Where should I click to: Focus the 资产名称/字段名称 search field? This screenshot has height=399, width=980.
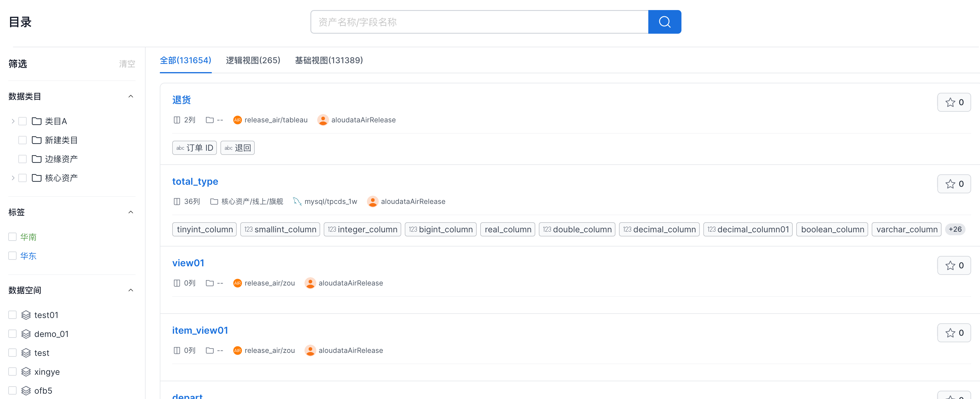479,22
